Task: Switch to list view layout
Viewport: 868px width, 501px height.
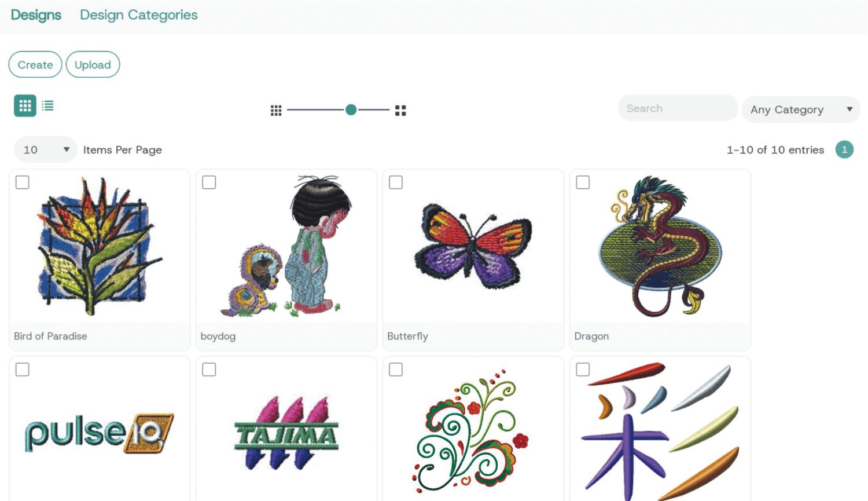Action: pyautogui.click(x=48, y=105)
